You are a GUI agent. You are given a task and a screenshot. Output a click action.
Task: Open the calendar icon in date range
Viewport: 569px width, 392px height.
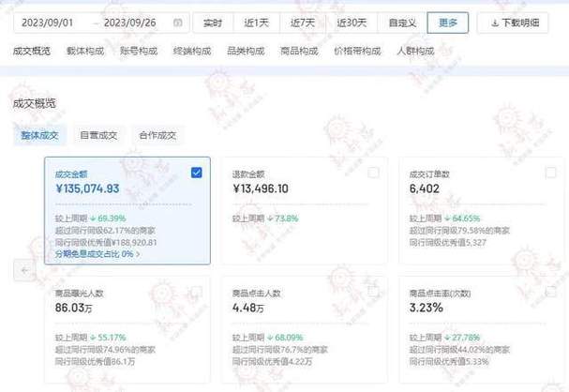click(x=177, y=22)
